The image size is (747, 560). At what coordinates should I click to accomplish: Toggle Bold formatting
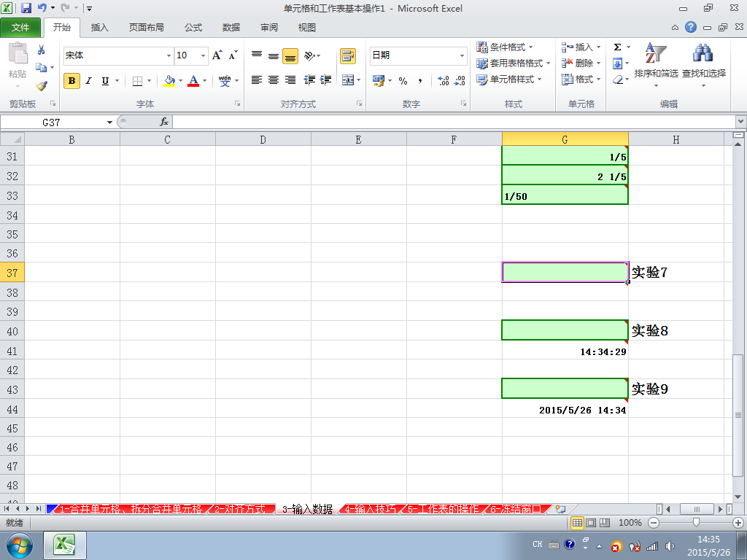(71, 80)
